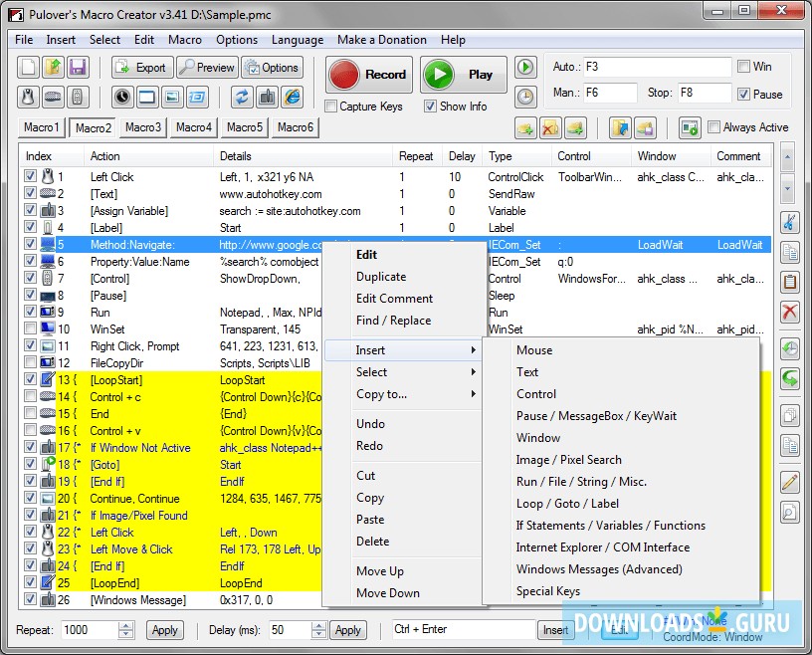Click the Loop arrows icon
The height and width of the screenshot is (655, 812).
[x=242, y=97]
